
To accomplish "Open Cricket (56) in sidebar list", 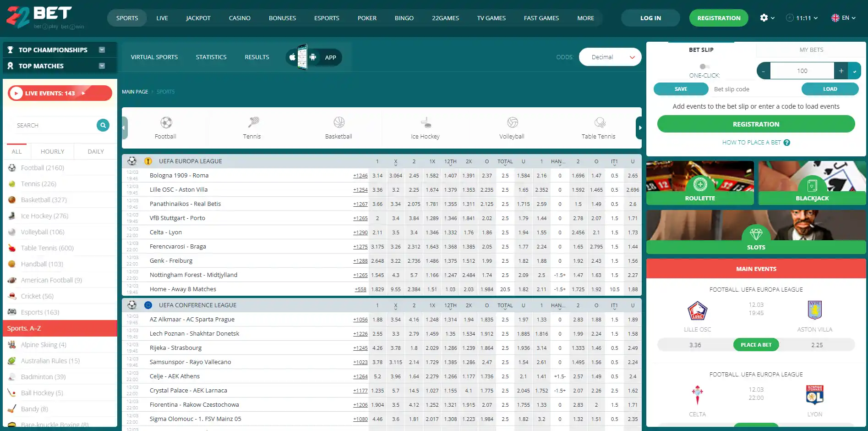I will coord(60,296).
